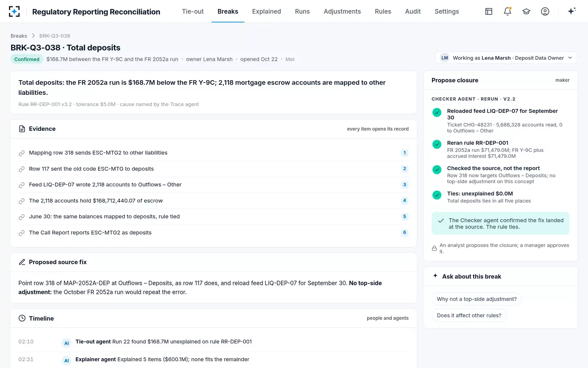Click link icon beside 2,118 accounts item
The height and width of the screenshot is (368, 588).
click(x=22, y=201)
